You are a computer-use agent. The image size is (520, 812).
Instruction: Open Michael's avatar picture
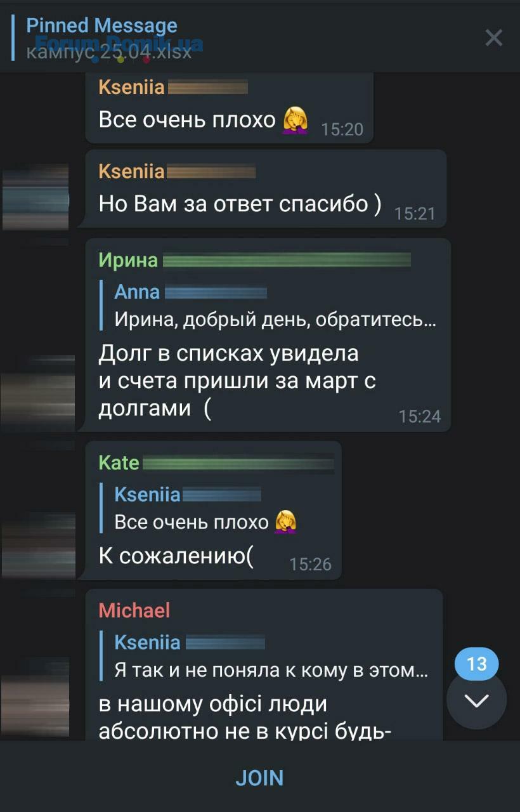[36, 698]
